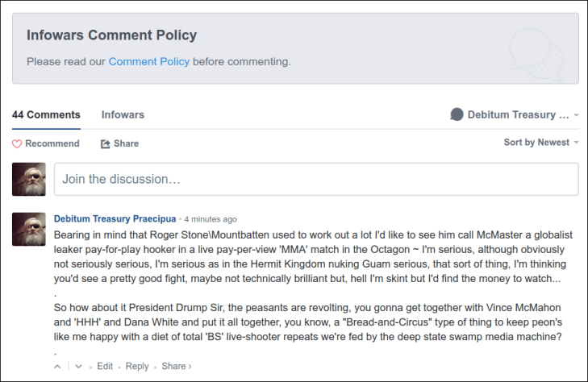This screenshot has width=588, height=382.
Task: Click the commenter's avatar thumbnail
Action: pyautogui.click(x=29, y=230)
